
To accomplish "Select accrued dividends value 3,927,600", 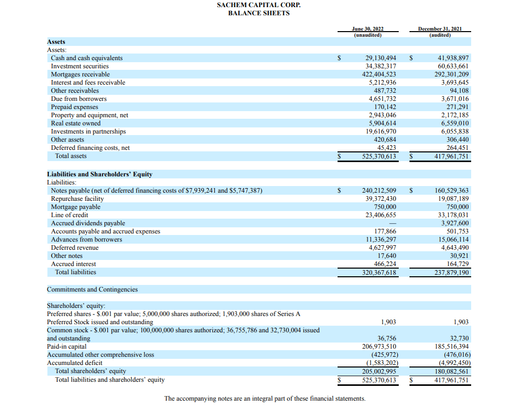I will tap(455, 223).
